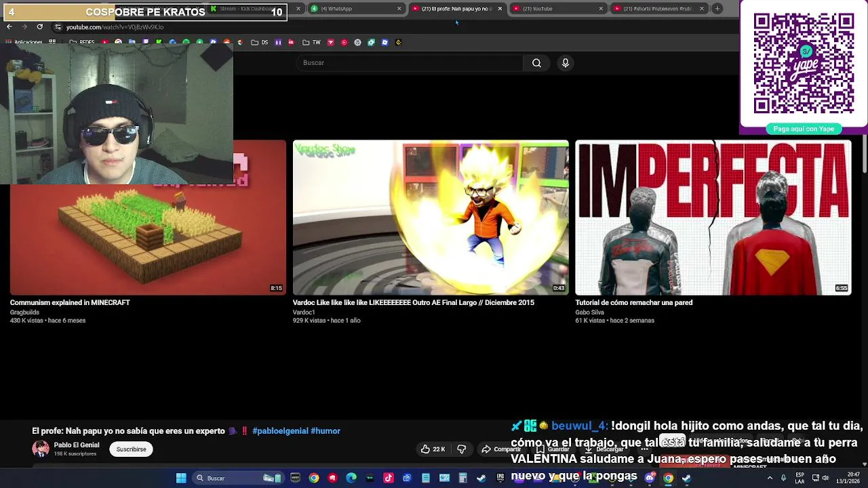Activate voice search microphone icon
The image size is (868, 488).
coord(565,63)
